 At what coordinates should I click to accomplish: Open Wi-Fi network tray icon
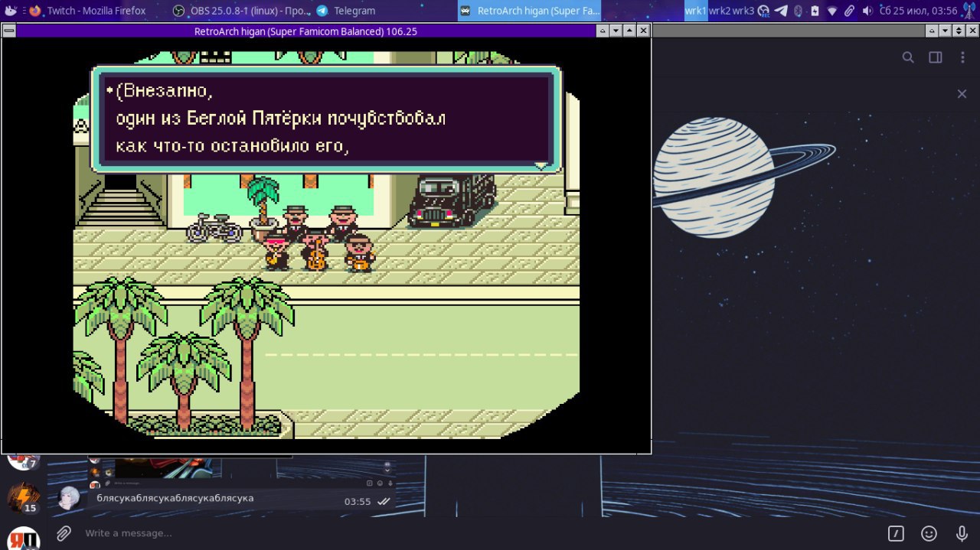click(x=832, y=11)
